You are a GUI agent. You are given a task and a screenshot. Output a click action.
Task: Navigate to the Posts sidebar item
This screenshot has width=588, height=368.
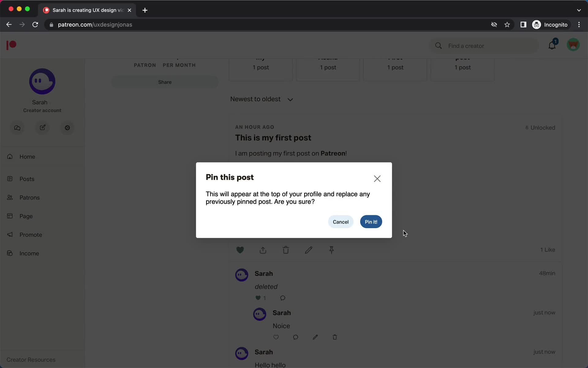pos(27,178)
